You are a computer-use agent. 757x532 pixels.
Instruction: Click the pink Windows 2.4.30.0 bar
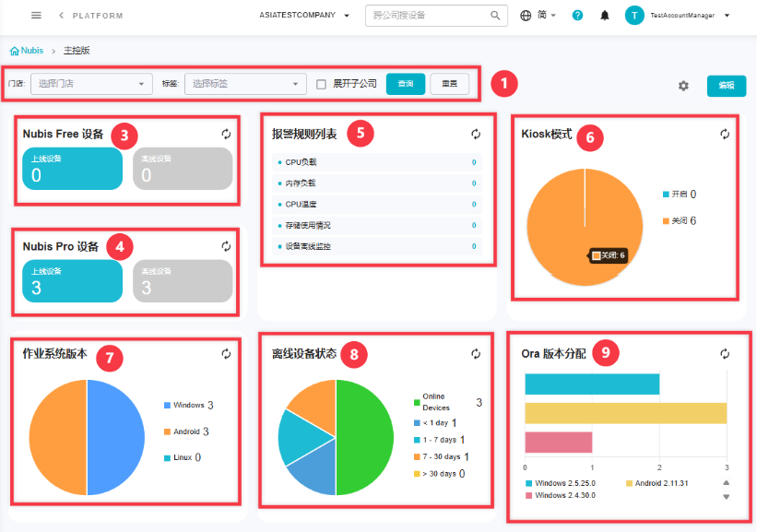pos(559,443)
